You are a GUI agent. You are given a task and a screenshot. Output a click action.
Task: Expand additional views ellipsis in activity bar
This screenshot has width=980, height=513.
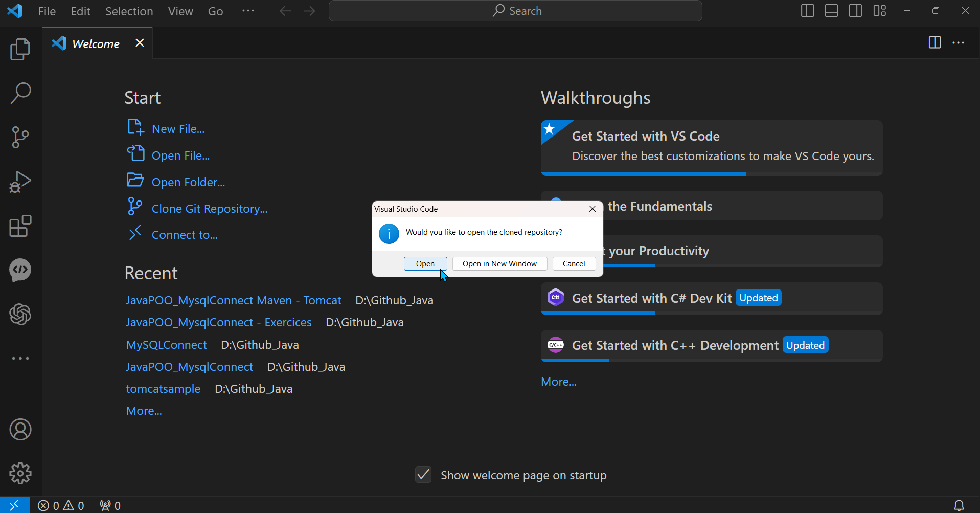click(x=20, y=359)
